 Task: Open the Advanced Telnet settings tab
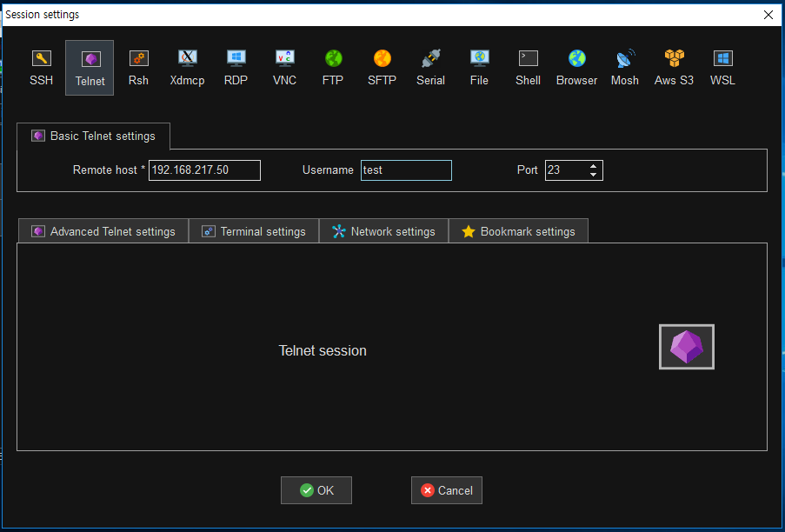(x=103, y=231)
